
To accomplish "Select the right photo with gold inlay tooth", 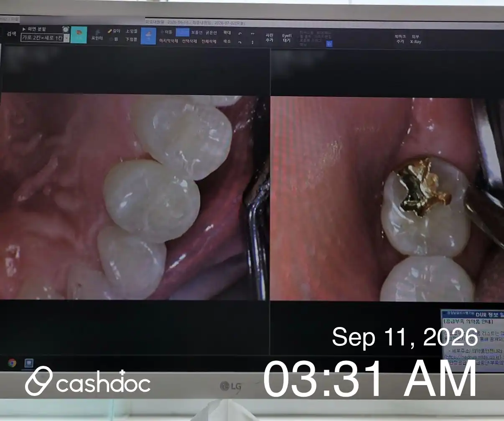I will click(x=387, y=199).
